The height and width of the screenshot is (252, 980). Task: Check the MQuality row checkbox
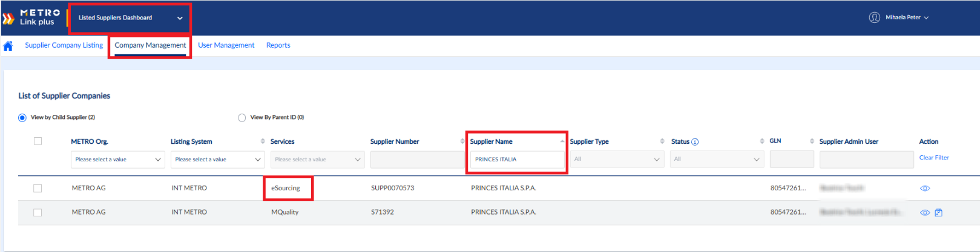pyautogui.click(x=38, y=213)
